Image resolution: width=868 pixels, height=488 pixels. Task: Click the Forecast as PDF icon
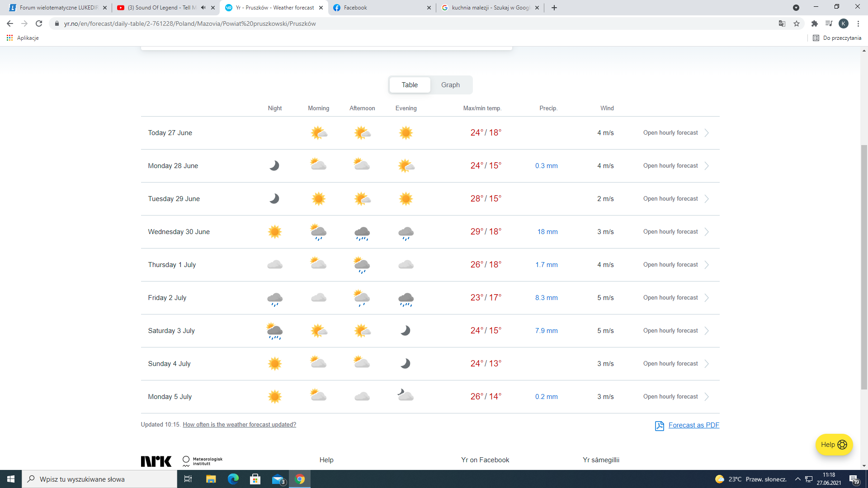pyautogui.click(x=659, y=426)
